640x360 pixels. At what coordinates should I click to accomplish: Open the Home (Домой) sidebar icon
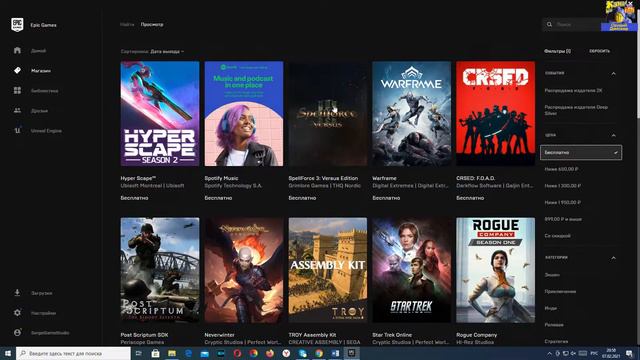(17, 51)
